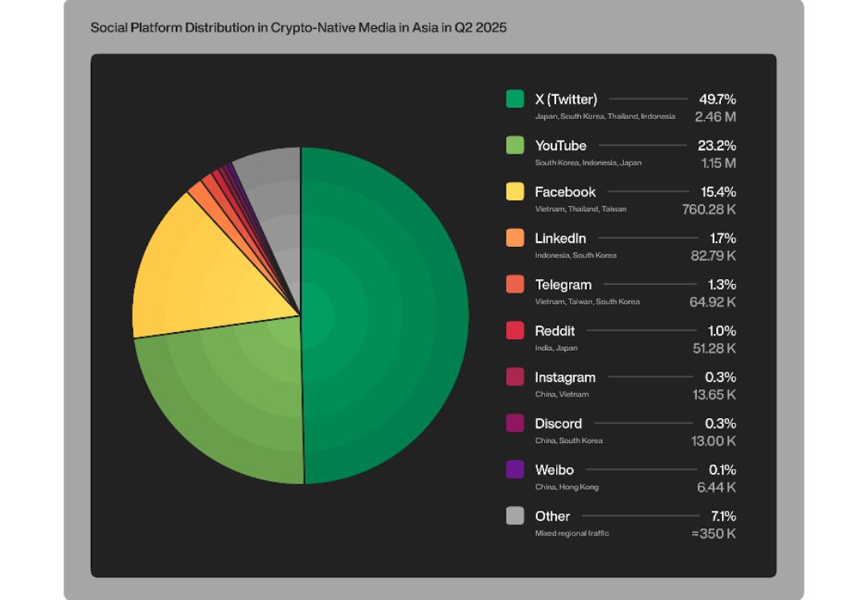Select the 49.7% value for X (Twitter)
Image resolution: width=868 pixels, height=600 pixels.
pos(717,99)
